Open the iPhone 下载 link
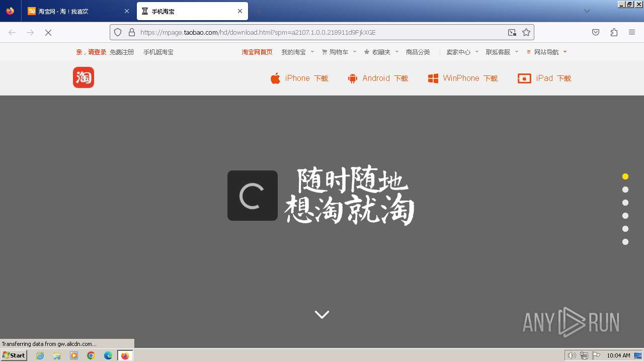 (x=306, y=78)
